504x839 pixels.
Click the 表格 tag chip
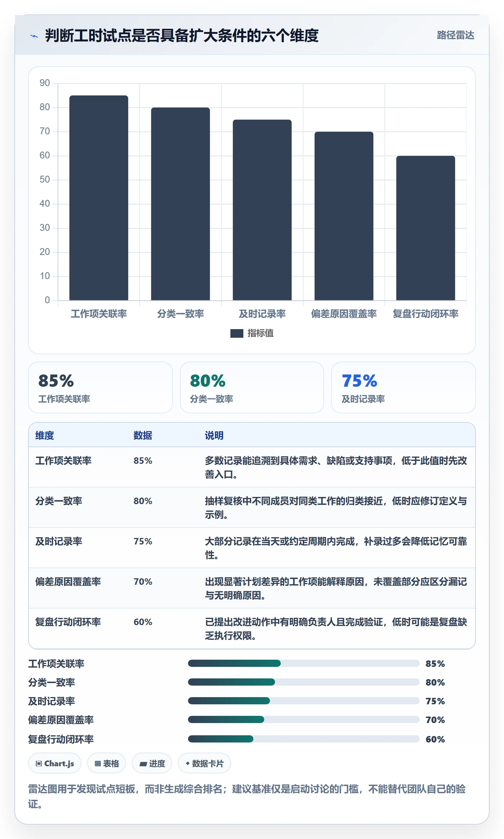coord(107,763)
